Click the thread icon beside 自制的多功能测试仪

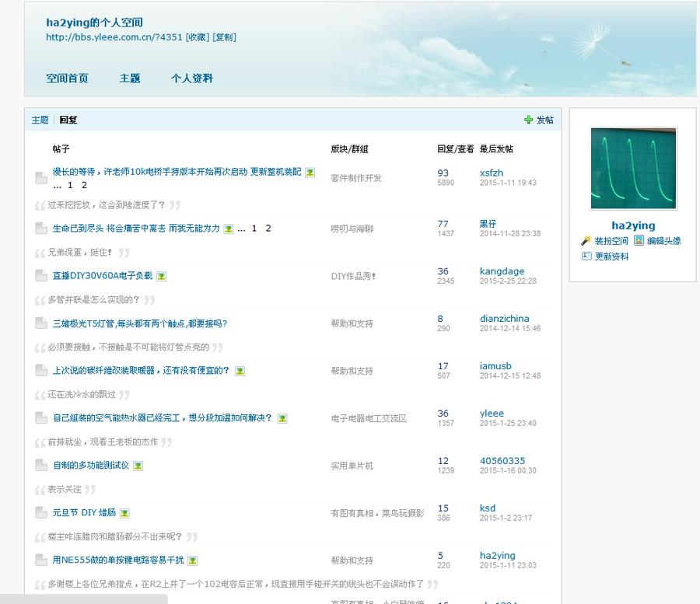41,466
